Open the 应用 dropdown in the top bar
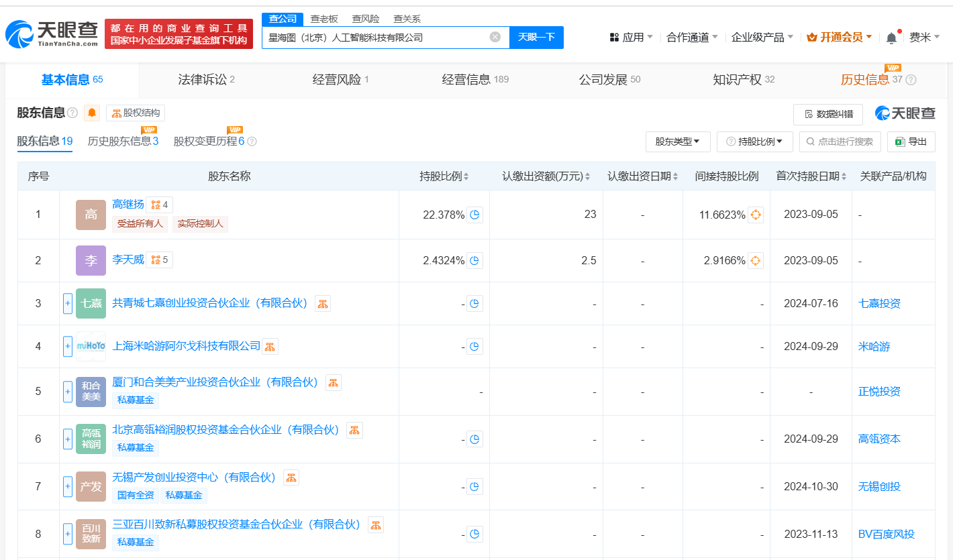This screenshot has height=560, width=953. (x=631, y=38)
